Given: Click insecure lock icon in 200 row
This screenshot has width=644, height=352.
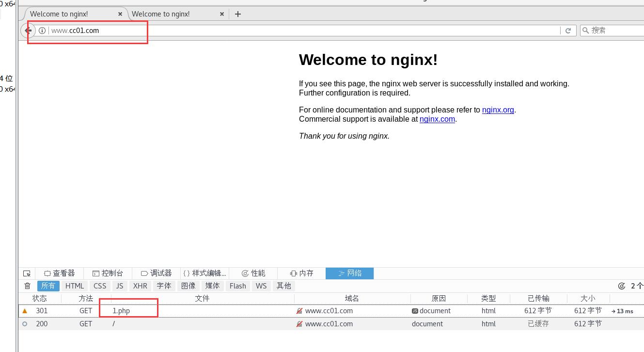Looking at the screenshot, I should 299,324.
